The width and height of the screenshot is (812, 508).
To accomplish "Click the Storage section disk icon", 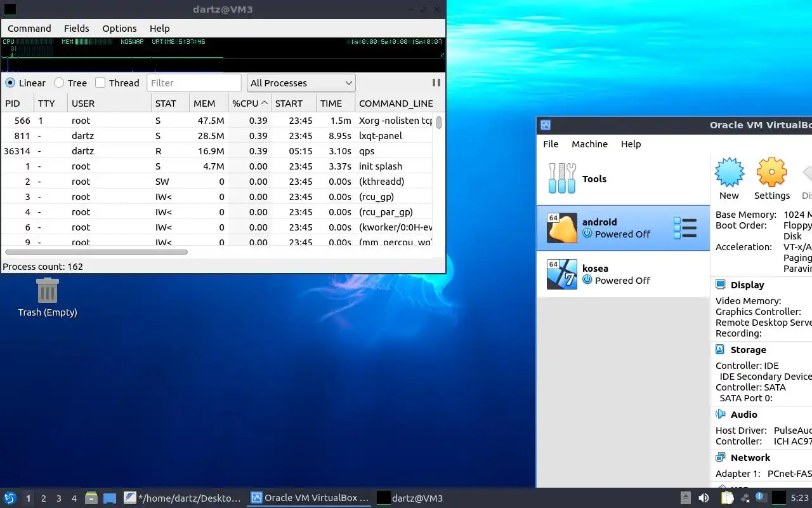I will pyautogui.click(x=720, y=349).
